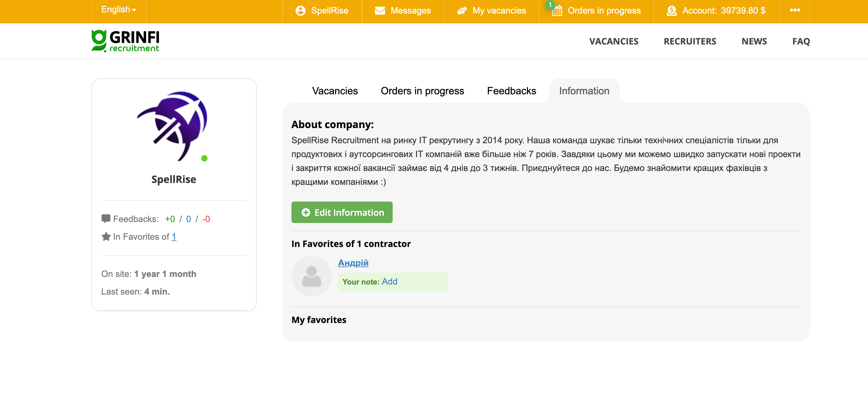Select the Information tab

coord(584,91)
